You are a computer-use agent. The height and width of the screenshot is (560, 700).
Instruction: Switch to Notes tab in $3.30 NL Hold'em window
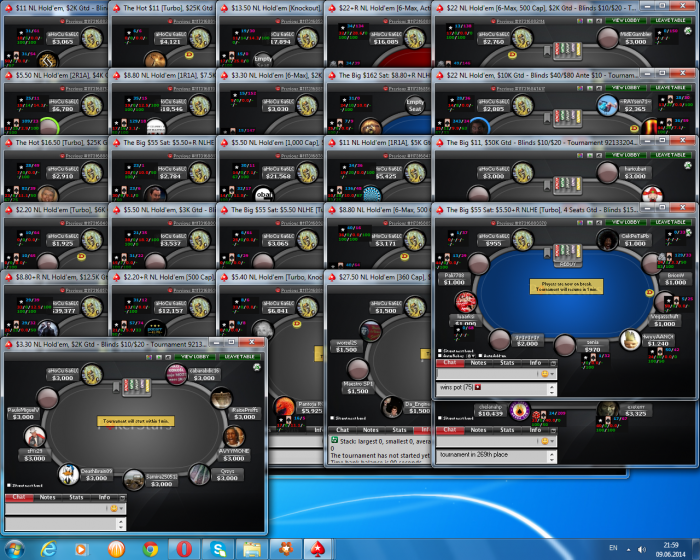(47, 497)
